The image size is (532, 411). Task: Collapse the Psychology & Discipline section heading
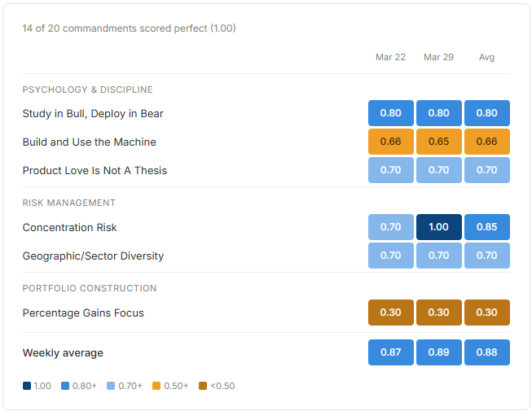tap(87, 90)
